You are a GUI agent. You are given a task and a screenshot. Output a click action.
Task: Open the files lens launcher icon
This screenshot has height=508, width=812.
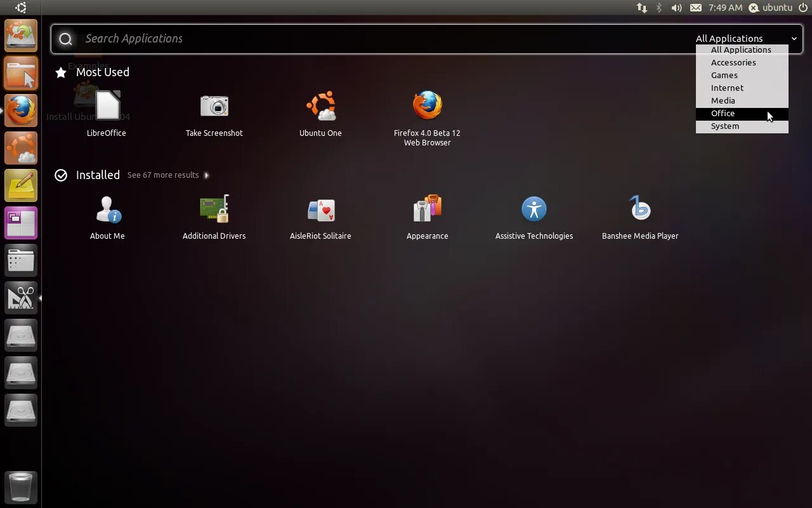pyautogui.click(x=21, y=260)
